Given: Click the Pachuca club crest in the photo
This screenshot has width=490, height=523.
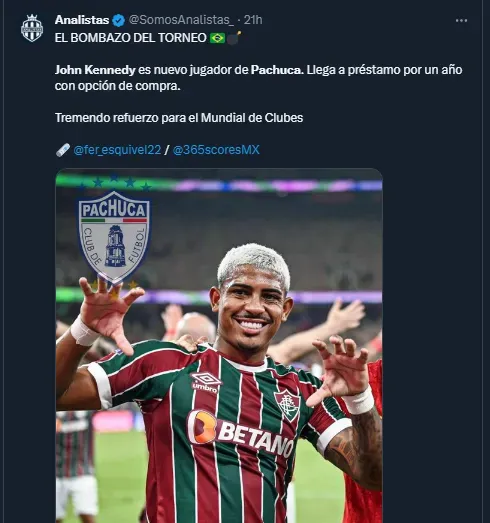Looking at the screenshot, I should 114,237.
